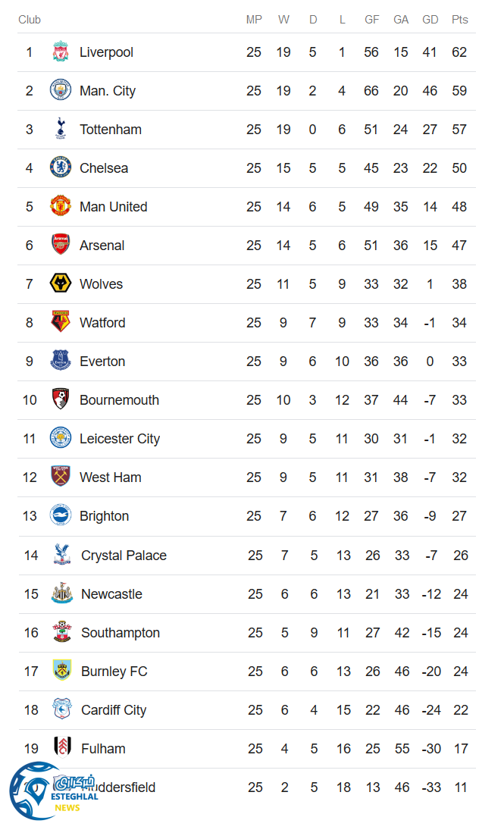Open the Bournemouth team link

pos(119,400)
